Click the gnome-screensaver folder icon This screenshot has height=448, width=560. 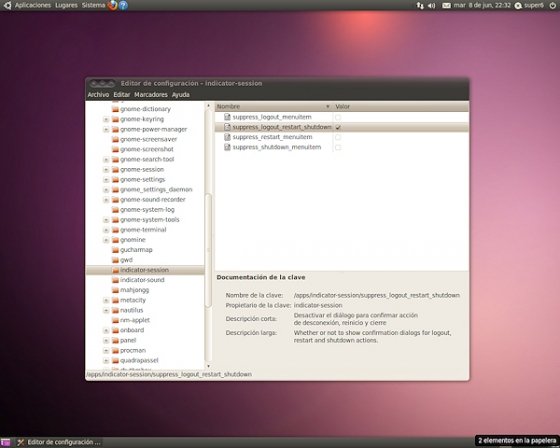tap(115, 139)
